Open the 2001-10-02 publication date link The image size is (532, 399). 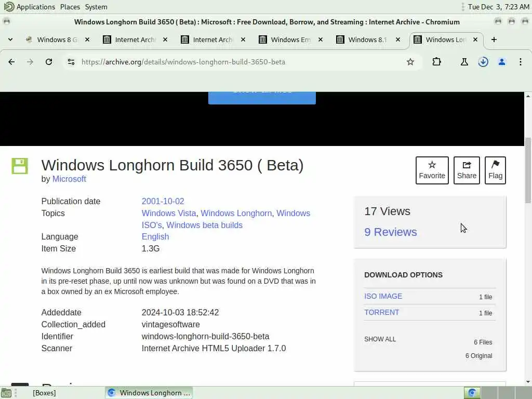pos(163,201)
